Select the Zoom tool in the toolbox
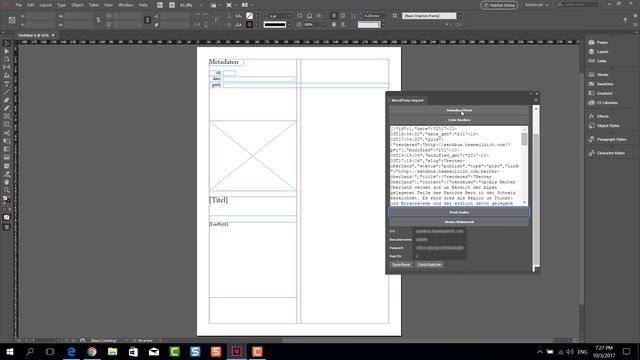 7,190
